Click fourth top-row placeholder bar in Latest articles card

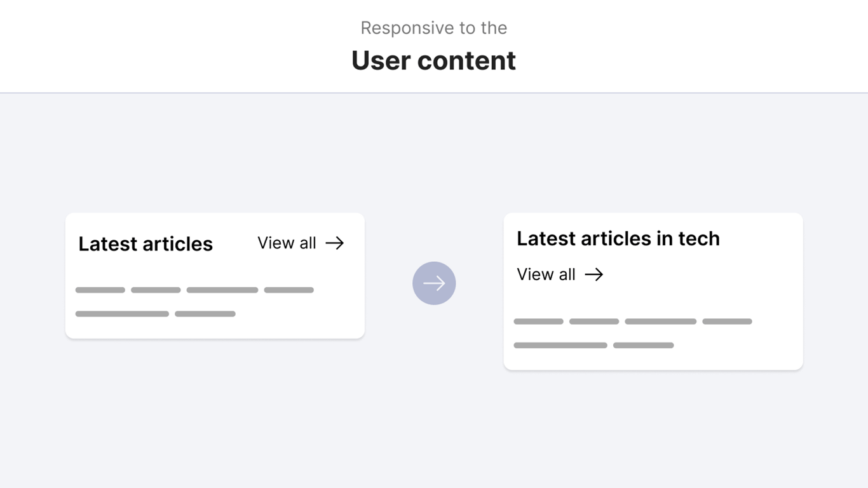289,290
